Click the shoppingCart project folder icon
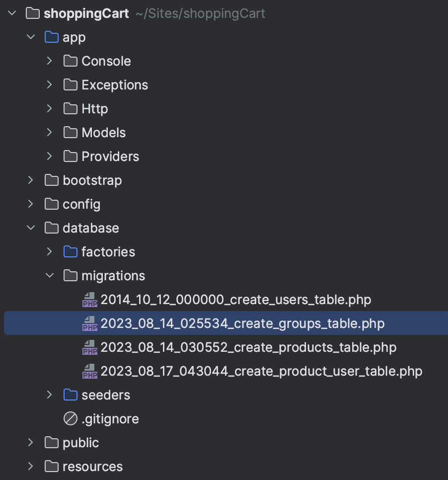 (33, 13)
